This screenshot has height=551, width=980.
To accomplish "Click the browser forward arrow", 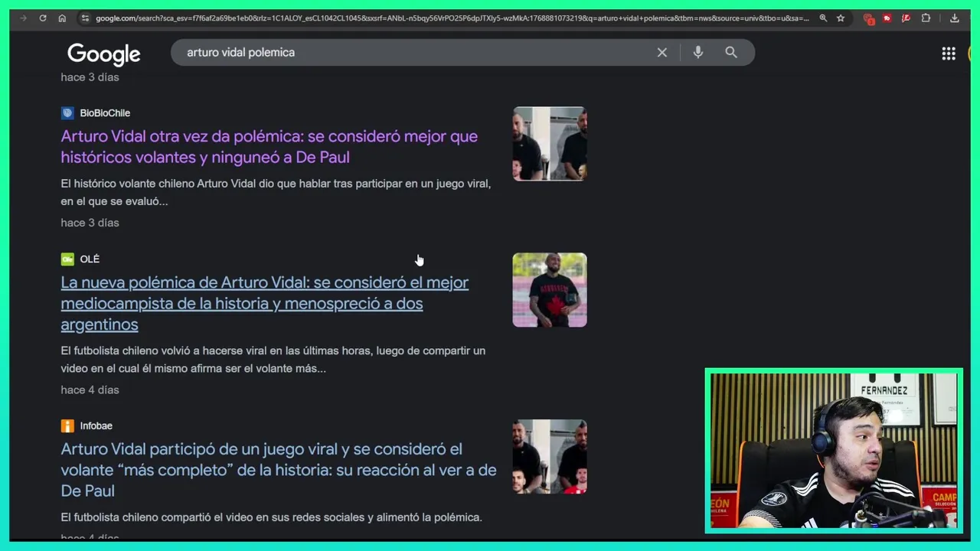I will tap(23, 18).
